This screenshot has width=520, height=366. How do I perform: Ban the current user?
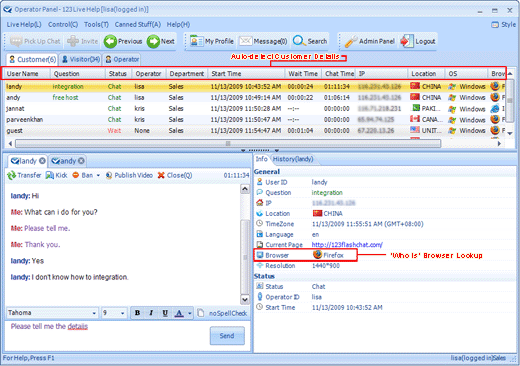[x=83, y=175]
